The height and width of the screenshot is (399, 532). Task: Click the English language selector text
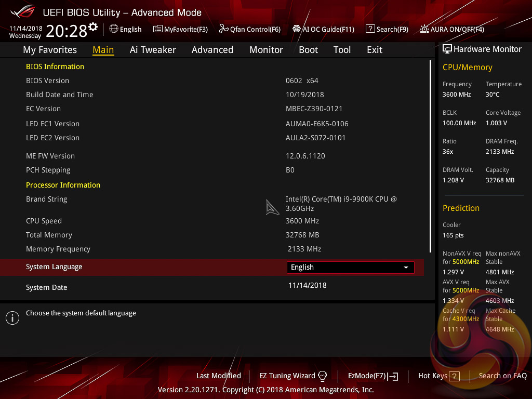[130, 29]
